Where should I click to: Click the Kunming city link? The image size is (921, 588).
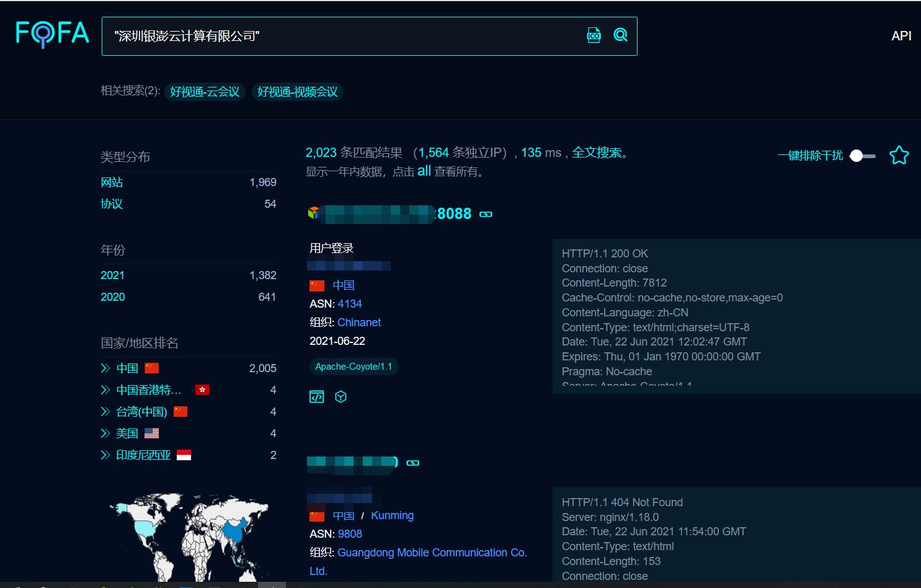coord(392,515)
